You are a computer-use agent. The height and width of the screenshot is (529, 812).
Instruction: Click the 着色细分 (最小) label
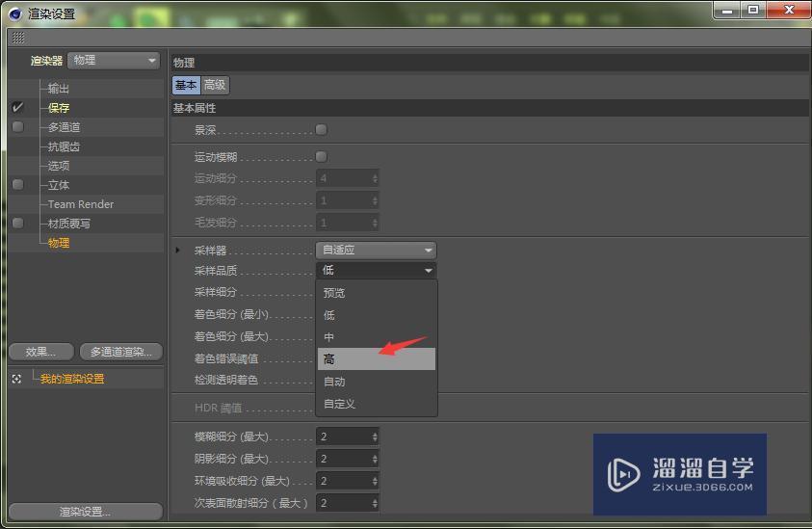click(x=231, y=314)
